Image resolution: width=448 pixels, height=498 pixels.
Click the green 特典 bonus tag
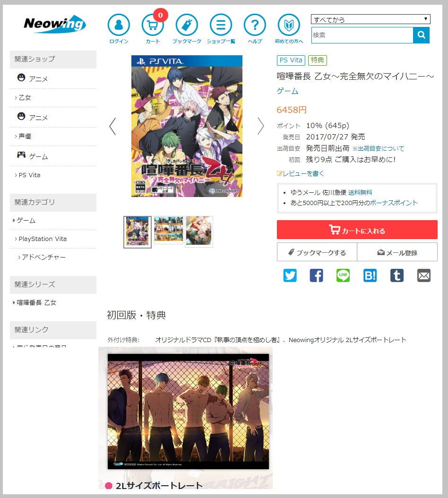click(318, 60)
